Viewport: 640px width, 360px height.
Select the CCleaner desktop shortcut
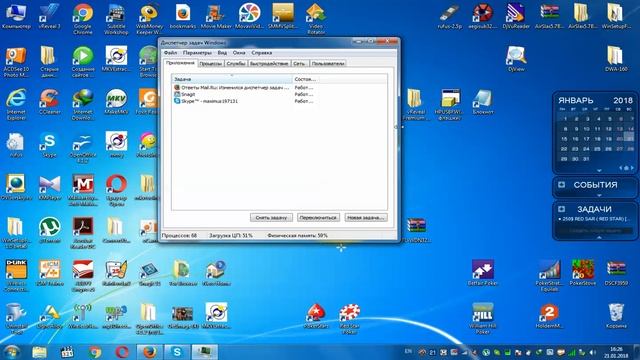point(49,102)
